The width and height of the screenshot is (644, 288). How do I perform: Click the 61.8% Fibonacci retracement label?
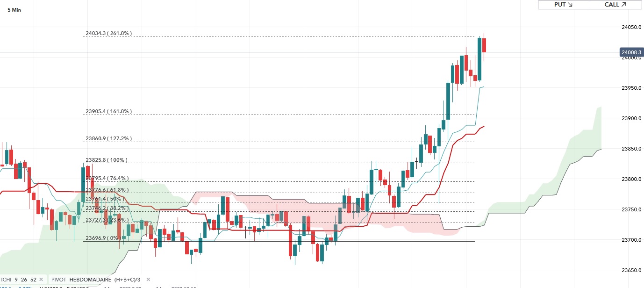107,190
